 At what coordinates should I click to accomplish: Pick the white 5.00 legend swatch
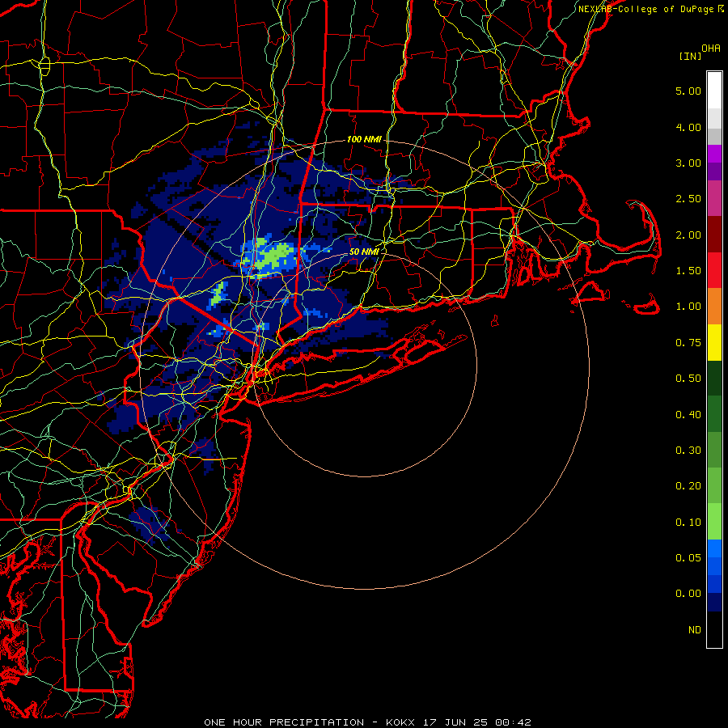tap(714, 90)
